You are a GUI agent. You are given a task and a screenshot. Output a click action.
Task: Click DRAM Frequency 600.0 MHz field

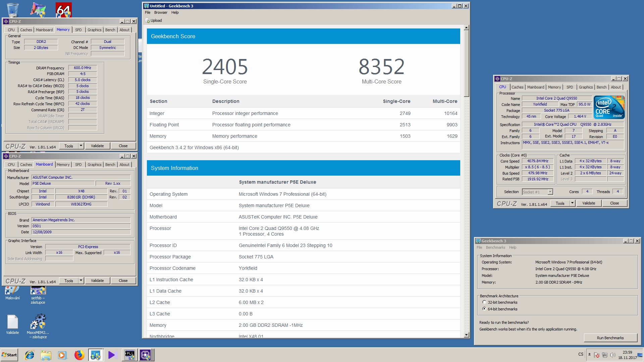tap(83, 68)
